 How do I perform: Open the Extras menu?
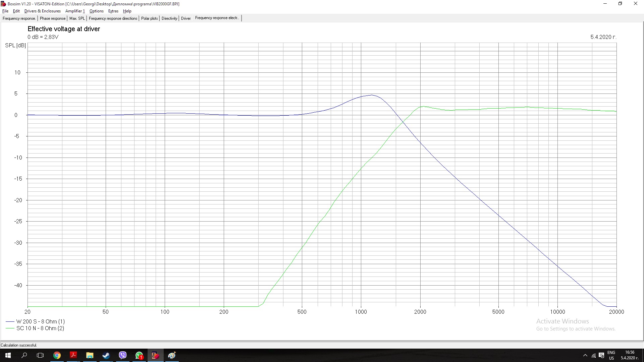tap(113, 11)
